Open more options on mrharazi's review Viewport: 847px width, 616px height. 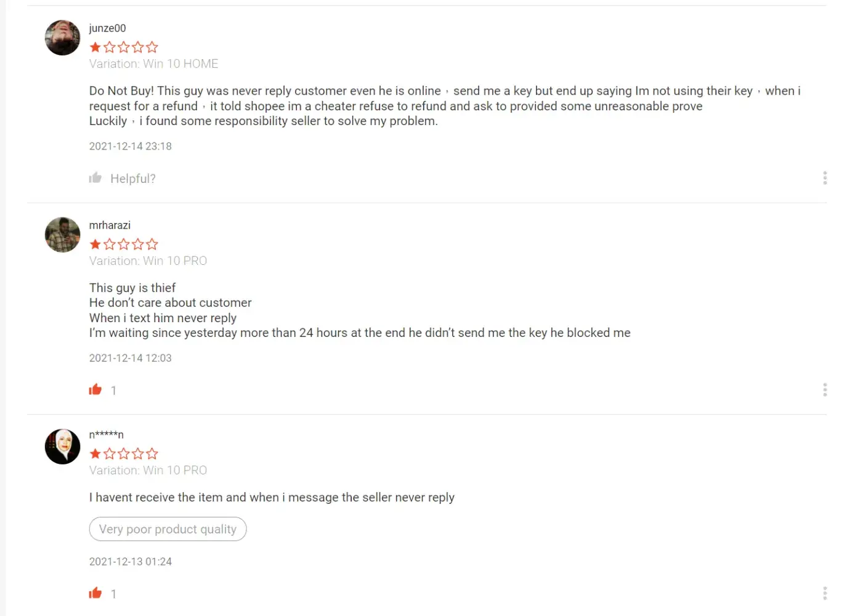click(825, 389)
